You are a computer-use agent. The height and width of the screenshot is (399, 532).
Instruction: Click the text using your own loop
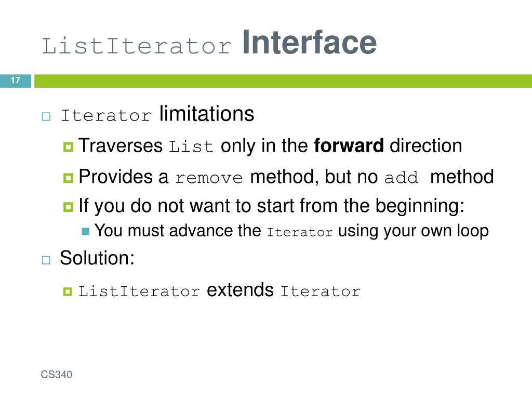(414, 231)
